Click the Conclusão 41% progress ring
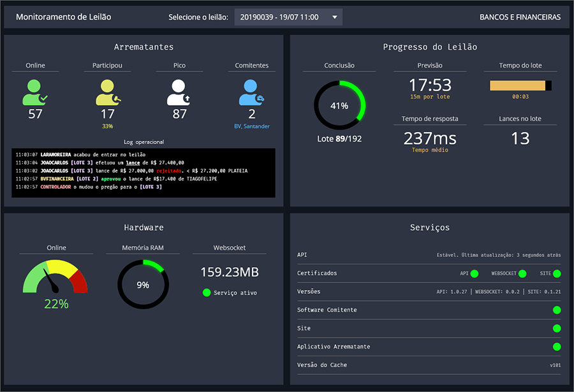The width and height of the screenshot is (574, 392). [x=339, y=105]
